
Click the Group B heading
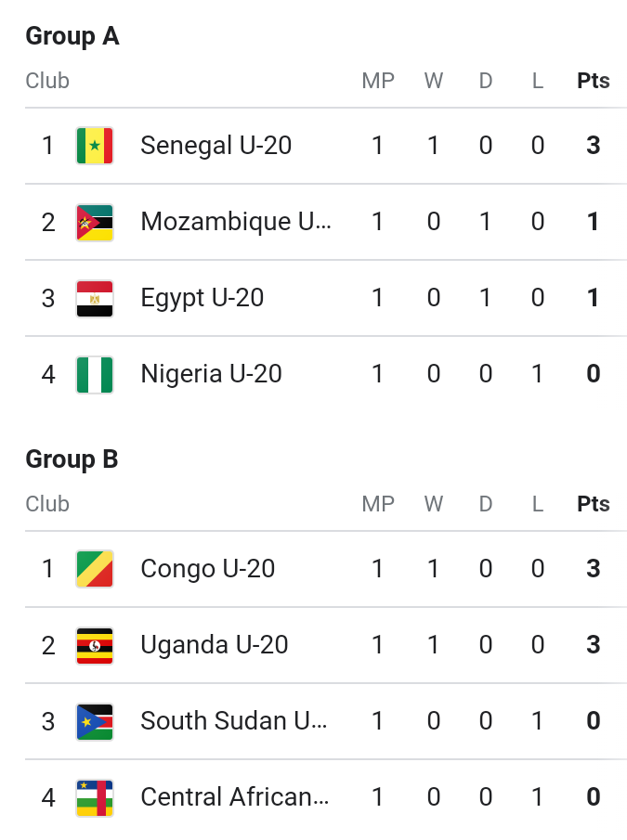point(72,459)
